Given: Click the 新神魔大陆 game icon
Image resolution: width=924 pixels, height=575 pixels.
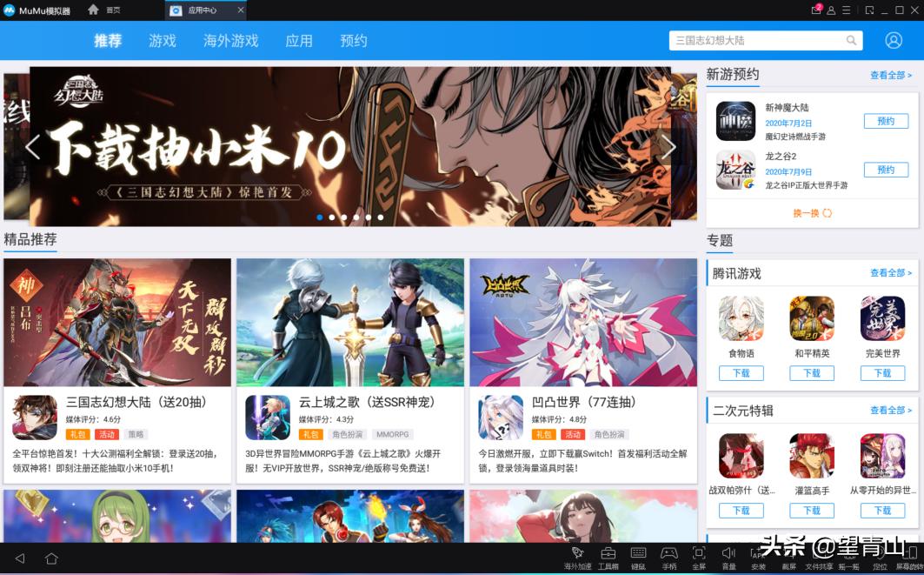Looking at the screenshot, I should pyautogui.click(x=735, y=121).
